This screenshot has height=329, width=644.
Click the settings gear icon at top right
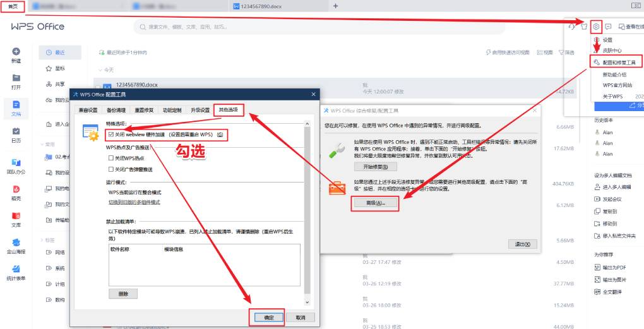596,27
